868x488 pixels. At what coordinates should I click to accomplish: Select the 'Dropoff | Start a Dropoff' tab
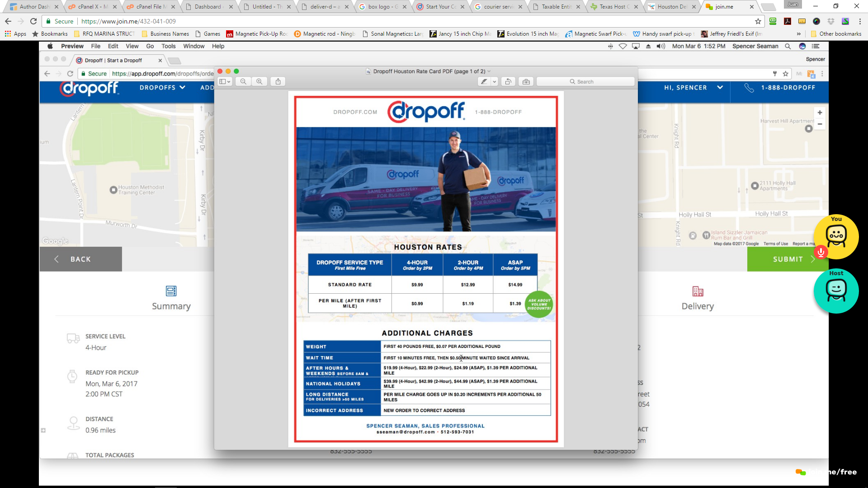point(119,61)
